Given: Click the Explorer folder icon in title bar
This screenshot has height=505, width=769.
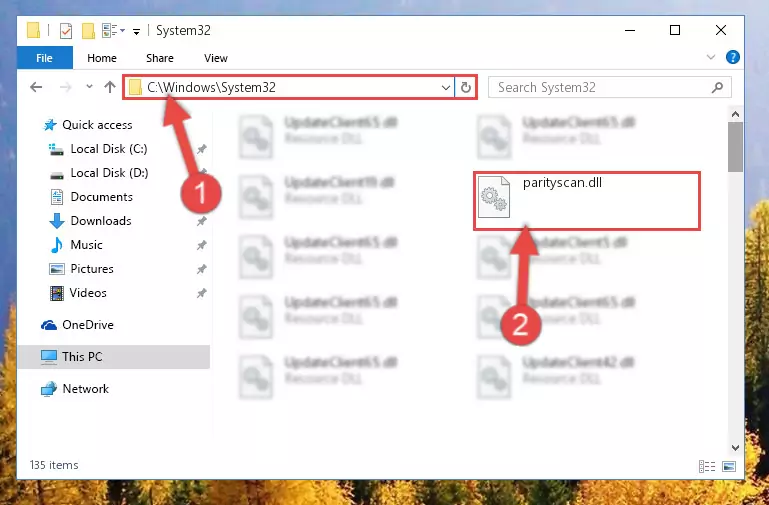Looking at the screenshot, I should click(33, 30).
